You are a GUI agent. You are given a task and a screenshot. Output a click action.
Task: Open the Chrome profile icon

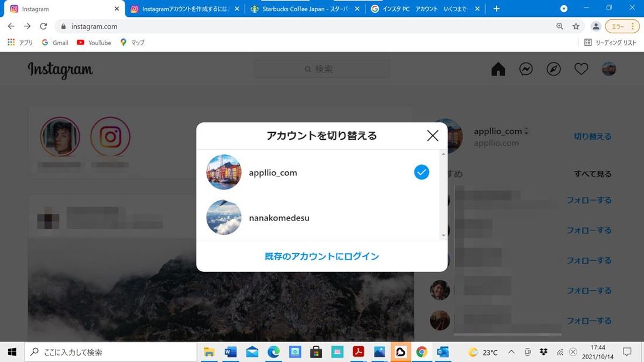coord(595,26)
